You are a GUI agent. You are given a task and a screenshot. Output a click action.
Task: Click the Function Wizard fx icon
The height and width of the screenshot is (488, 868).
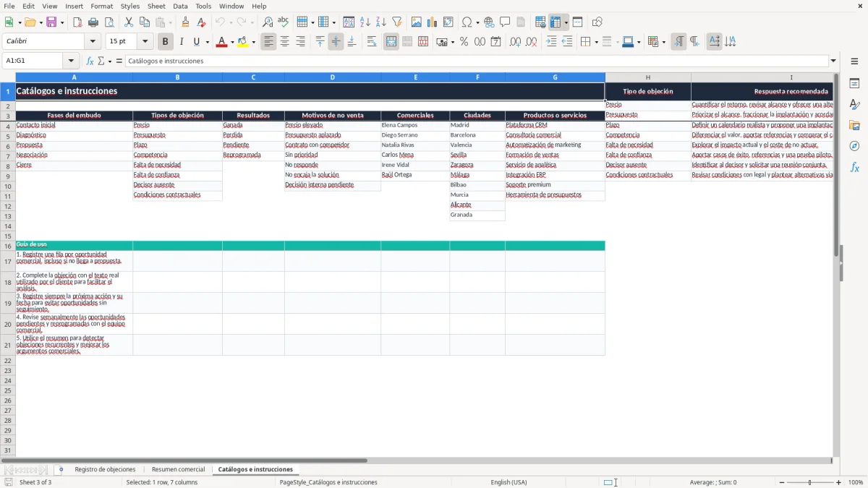[x=90, y=61]
